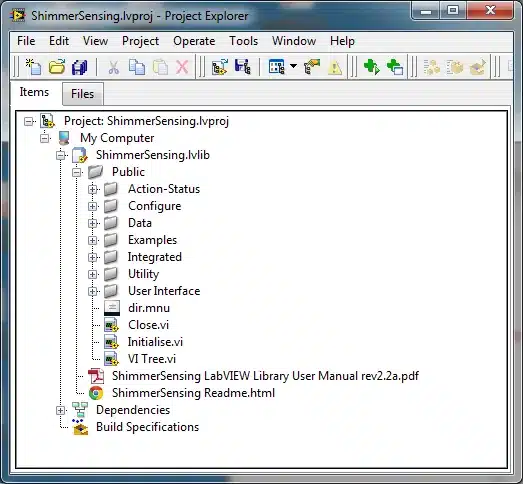Click the Build All toolbar icon
The image size is (523, 484).
point(432,67)
